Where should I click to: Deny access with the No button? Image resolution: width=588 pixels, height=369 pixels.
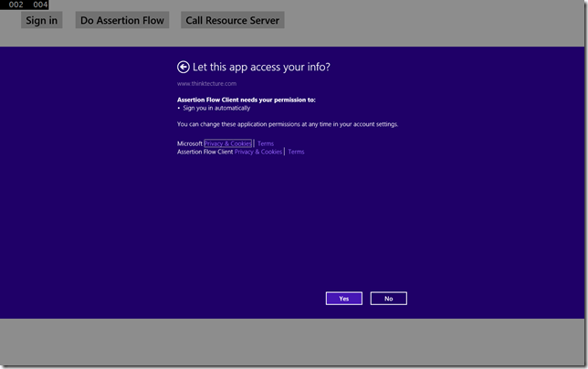[x=388, y=299]
